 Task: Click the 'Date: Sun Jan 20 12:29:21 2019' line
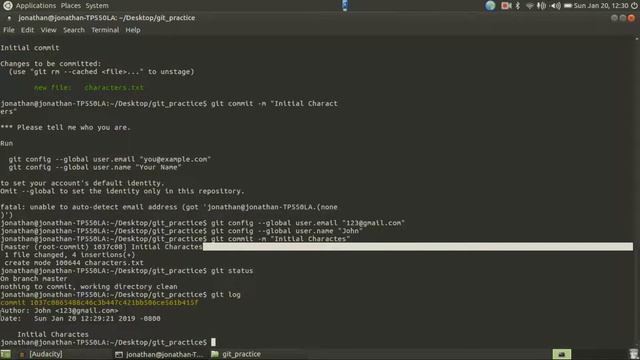(80, 318)
